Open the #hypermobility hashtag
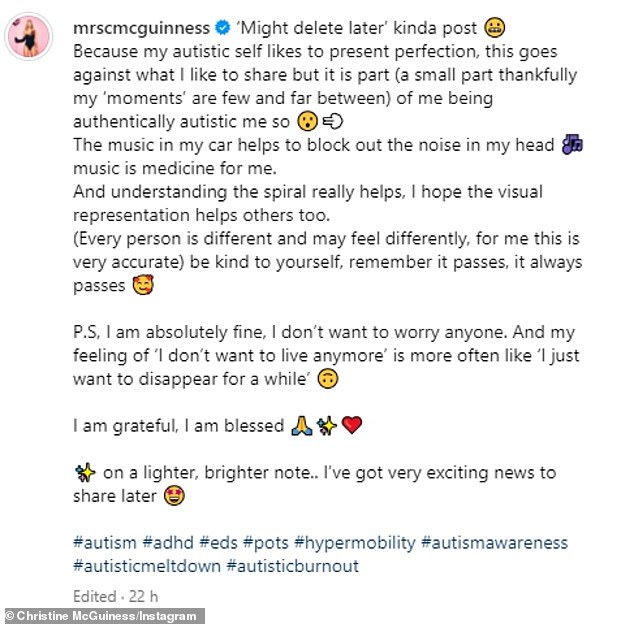This screenshot has height=624, width=634. click(x=355, y=543)
